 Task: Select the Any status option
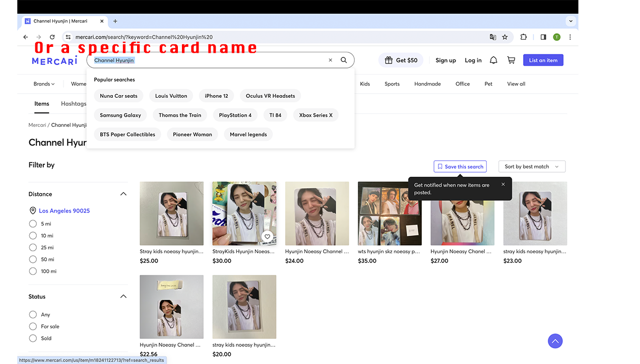pyautogui.click(x=33, y=314)
